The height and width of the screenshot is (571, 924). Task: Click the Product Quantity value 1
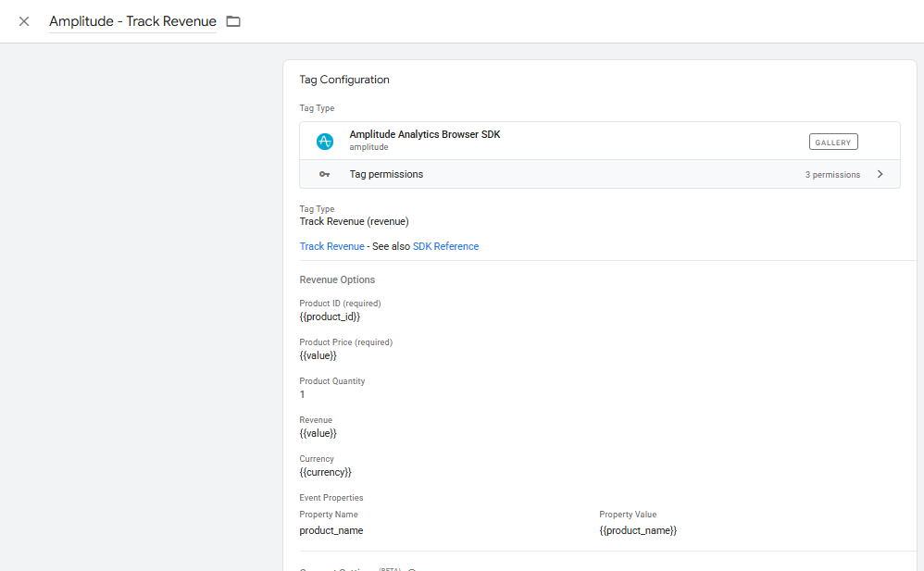[302, 394]
